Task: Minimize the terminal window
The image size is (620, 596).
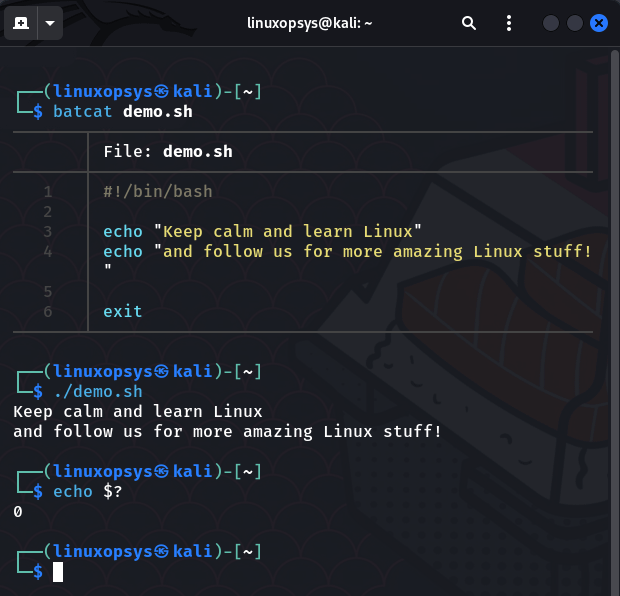Action: point(551,23)
